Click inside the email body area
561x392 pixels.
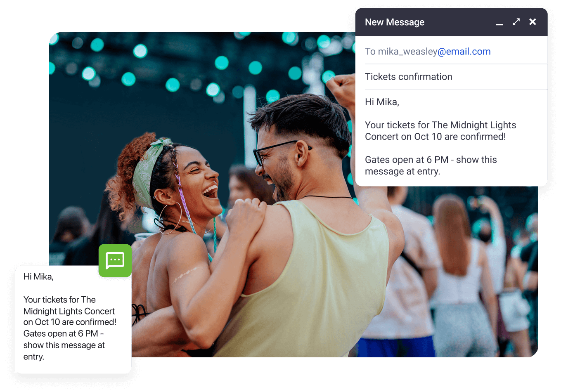[x=440, y=136]
